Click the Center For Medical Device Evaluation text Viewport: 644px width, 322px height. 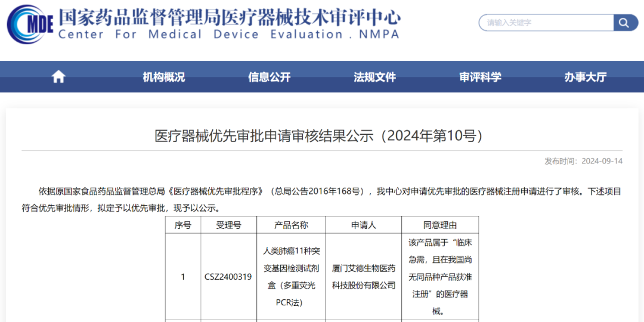pyautogui.click(x=228, y=35)
